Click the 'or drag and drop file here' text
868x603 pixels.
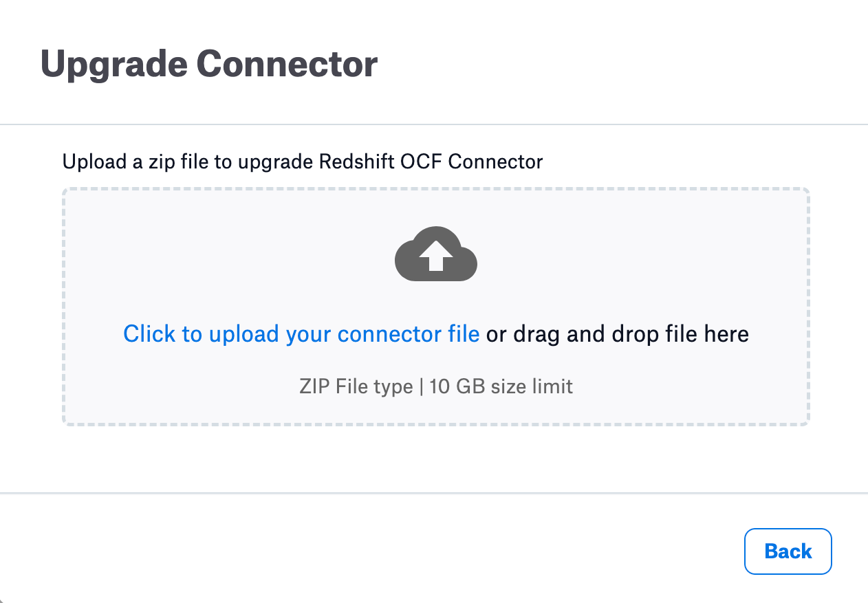[x=618, y=334]
